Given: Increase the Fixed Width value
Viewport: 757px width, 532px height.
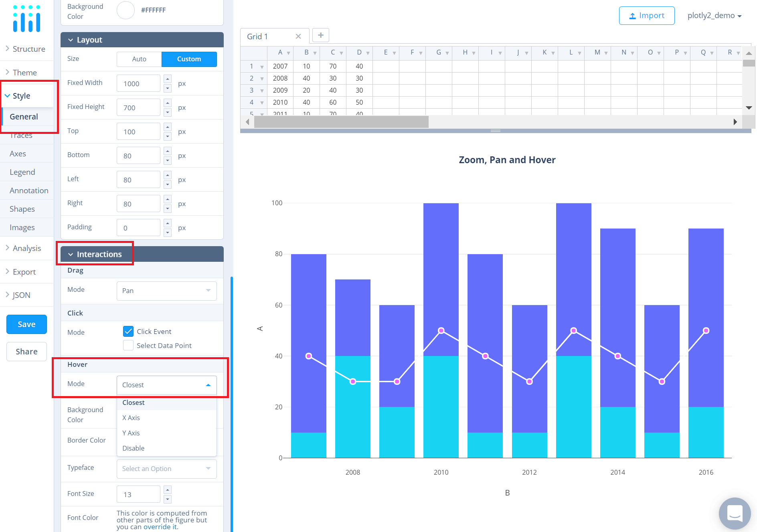Looking at the screenshot, I should point(168,79).
